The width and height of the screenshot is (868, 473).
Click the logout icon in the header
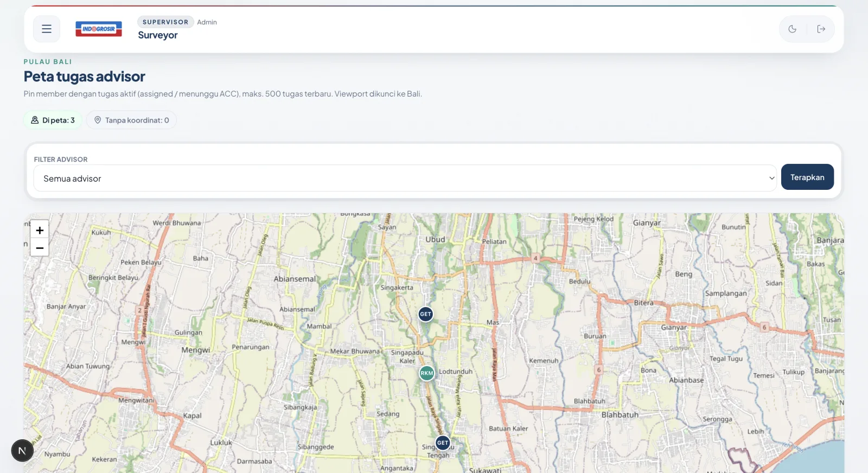(821, 29)
